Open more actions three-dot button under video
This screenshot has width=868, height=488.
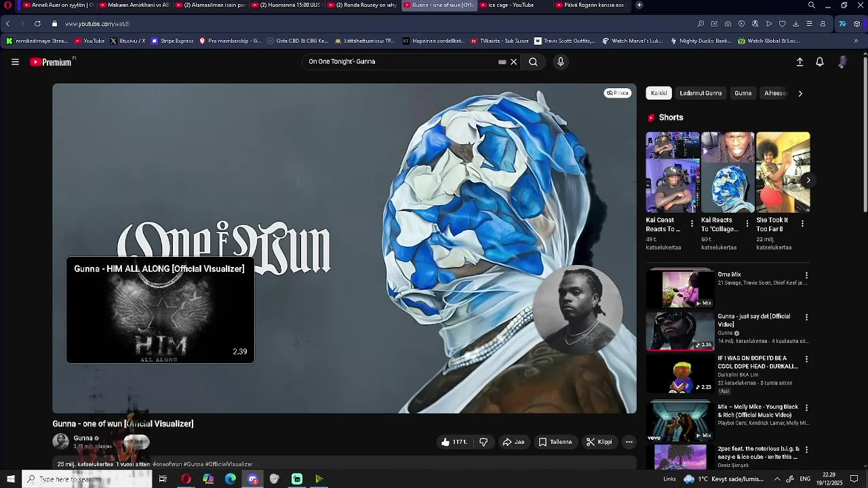629,442
